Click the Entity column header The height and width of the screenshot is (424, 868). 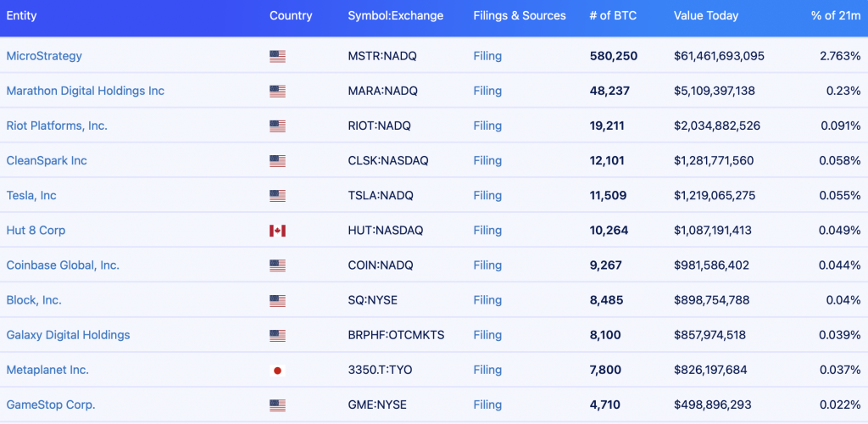point(21,15)
